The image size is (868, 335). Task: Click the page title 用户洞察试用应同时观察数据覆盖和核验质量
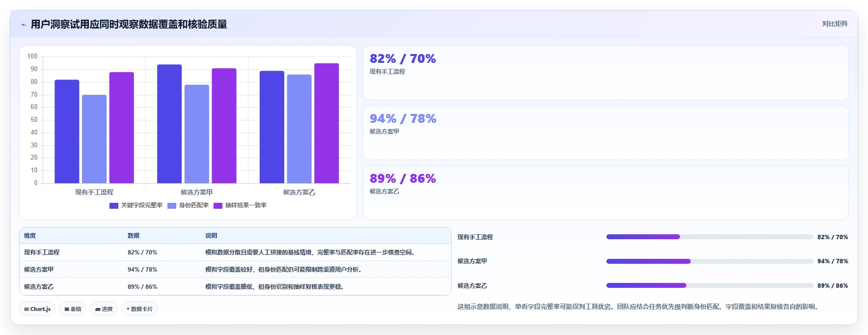coord(129,25)
